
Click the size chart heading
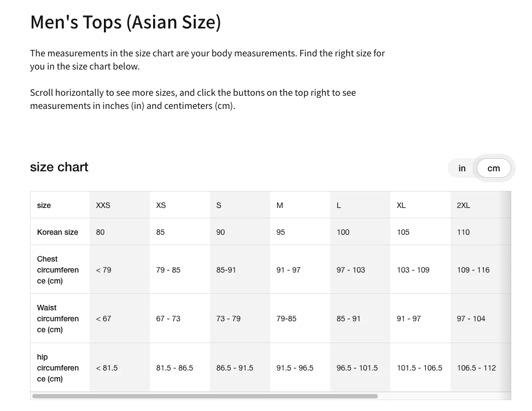pos(59,167)
